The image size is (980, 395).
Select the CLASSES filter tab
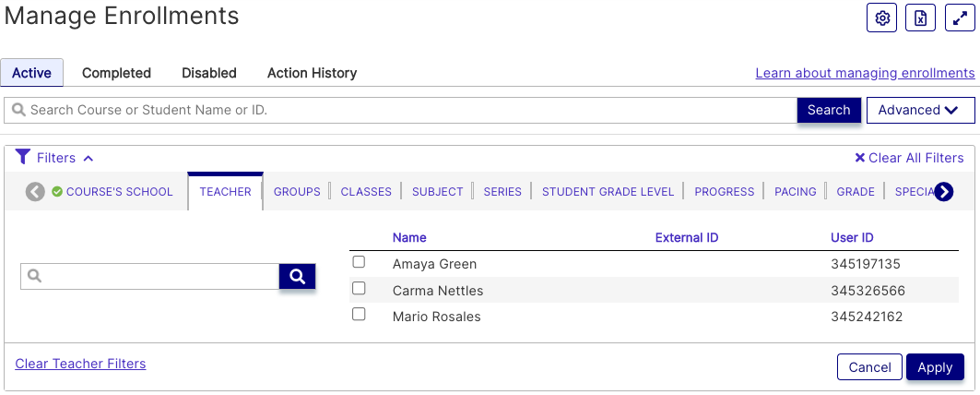(366, 192)
